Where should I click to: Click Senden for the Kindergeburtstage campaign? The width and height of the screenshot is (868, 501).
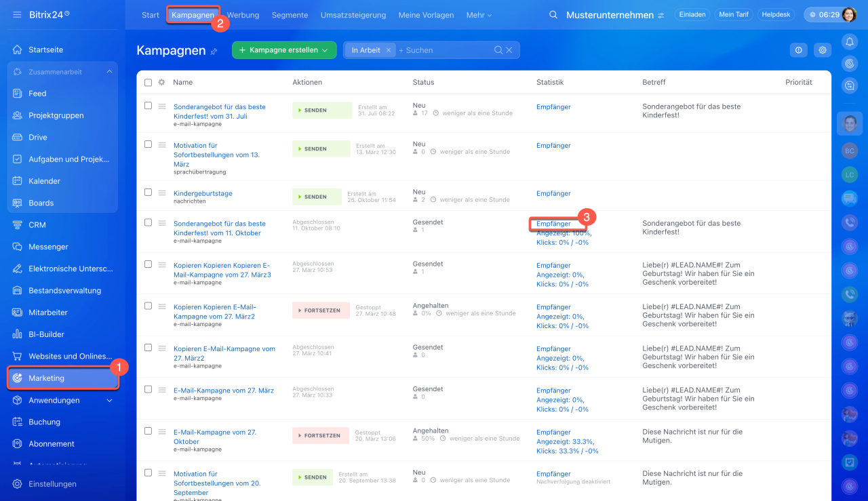[x=316, y=197]
